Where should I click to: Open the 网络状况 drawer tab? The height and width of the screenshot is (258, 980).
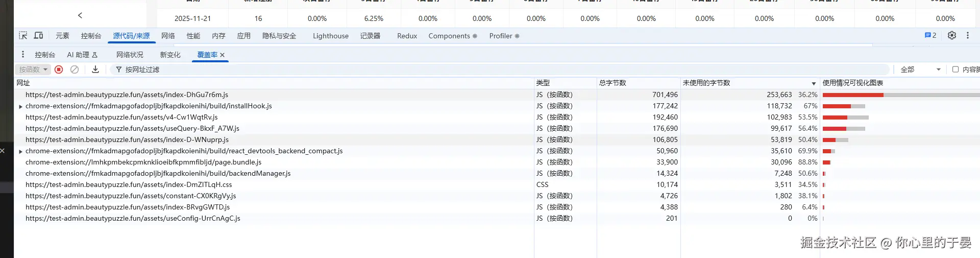[130, 55]
